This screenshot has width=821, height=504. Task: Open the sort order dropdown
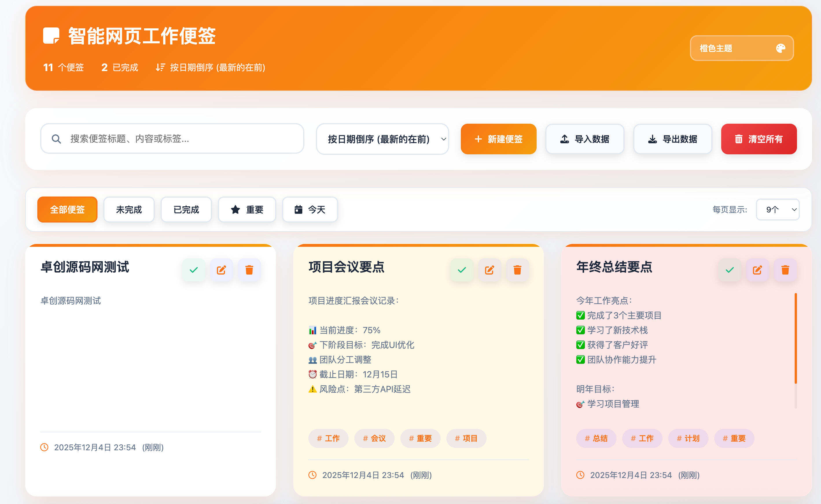[382, 139]
